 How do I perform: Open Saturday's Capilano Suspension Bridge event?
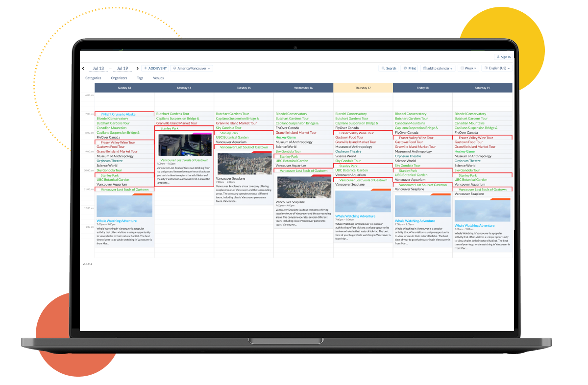coord(476,128)
